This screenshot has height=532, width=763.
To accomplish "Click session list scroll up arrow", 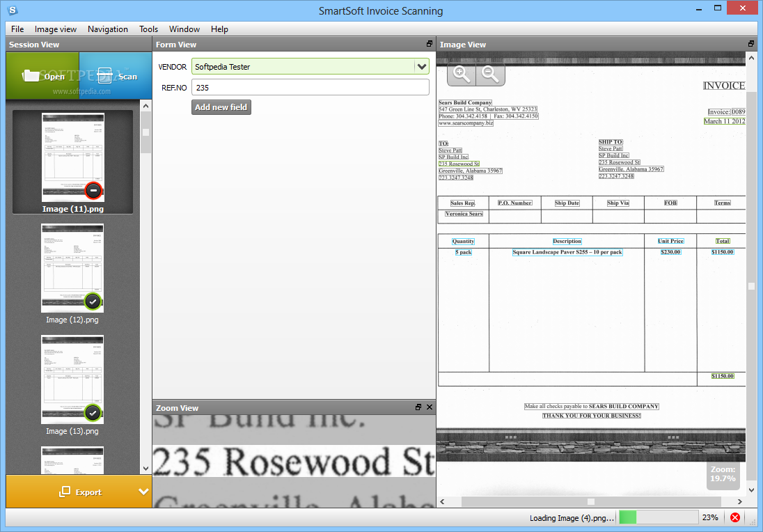I will coord(145,106).
